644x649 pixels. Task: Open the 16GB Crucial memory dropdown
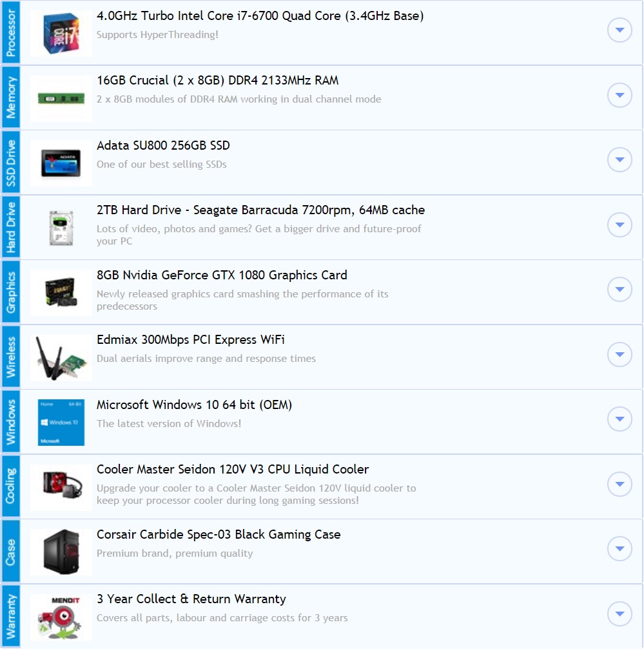pyautogui.click(x=620, y=95)
